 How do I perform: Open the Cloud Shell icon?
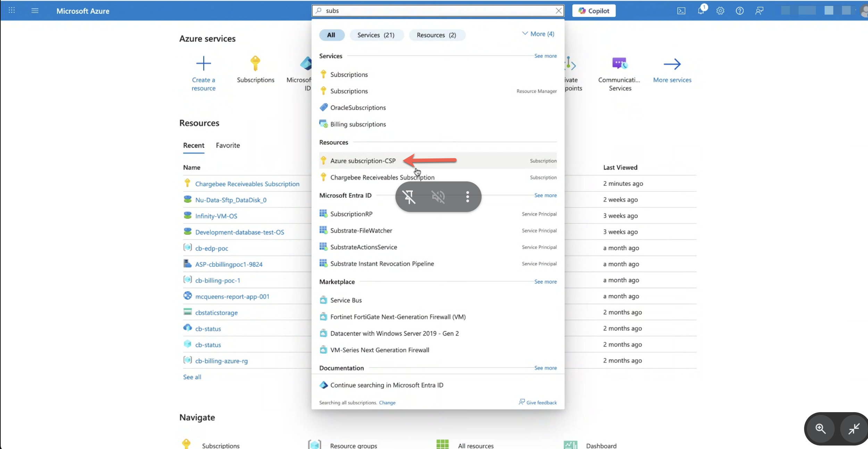coord(681,11)
